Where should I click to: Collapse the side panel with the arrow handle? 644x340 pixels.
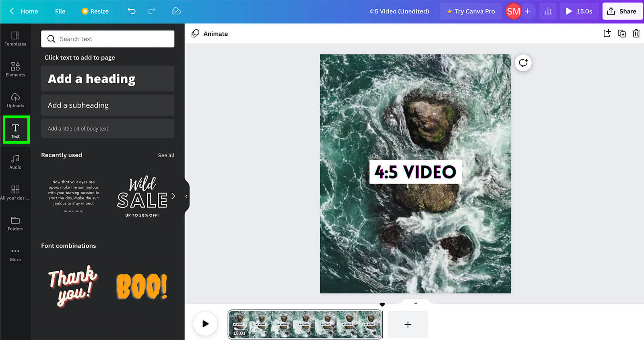tap(186, 196)
